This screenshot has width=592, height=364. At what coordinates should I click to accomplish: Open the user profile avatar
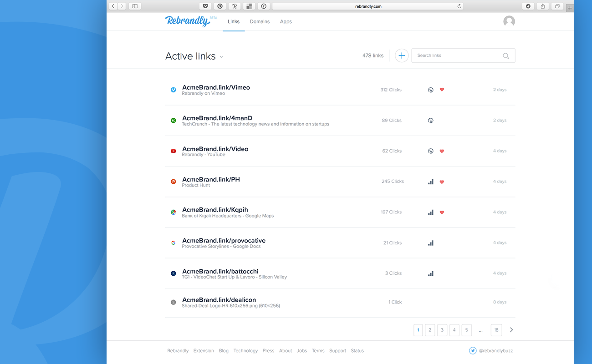[509, 21]
